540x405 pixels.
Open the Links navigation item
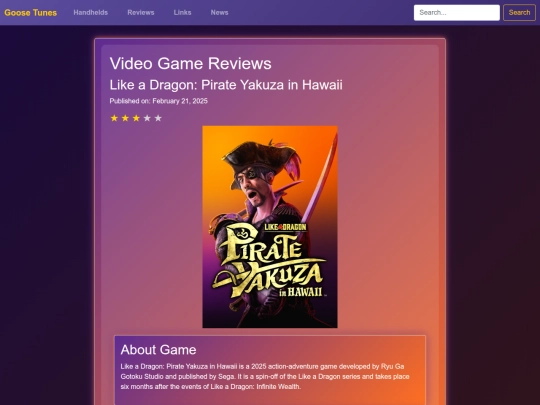click(182, 12)
